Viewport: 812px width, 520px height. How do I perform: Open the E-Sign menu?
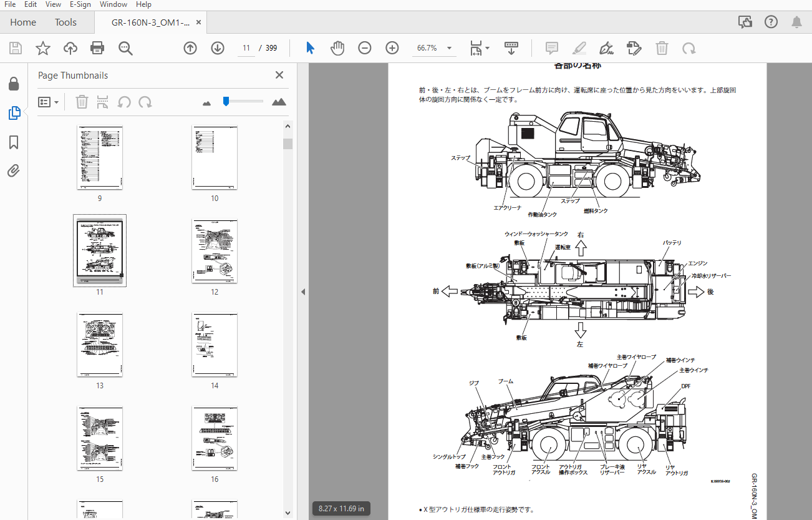[79, 4]
